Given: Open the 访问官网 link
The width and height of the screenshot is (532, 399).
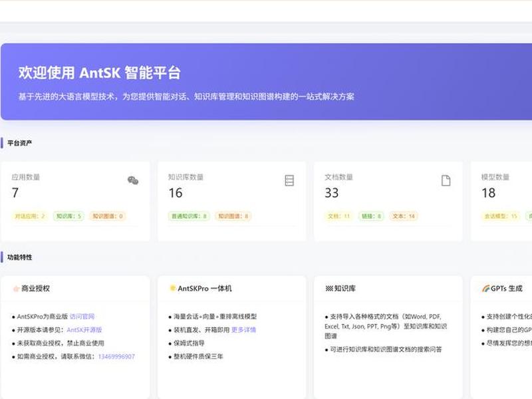Looking at the screenshot, I should point(82,317).
